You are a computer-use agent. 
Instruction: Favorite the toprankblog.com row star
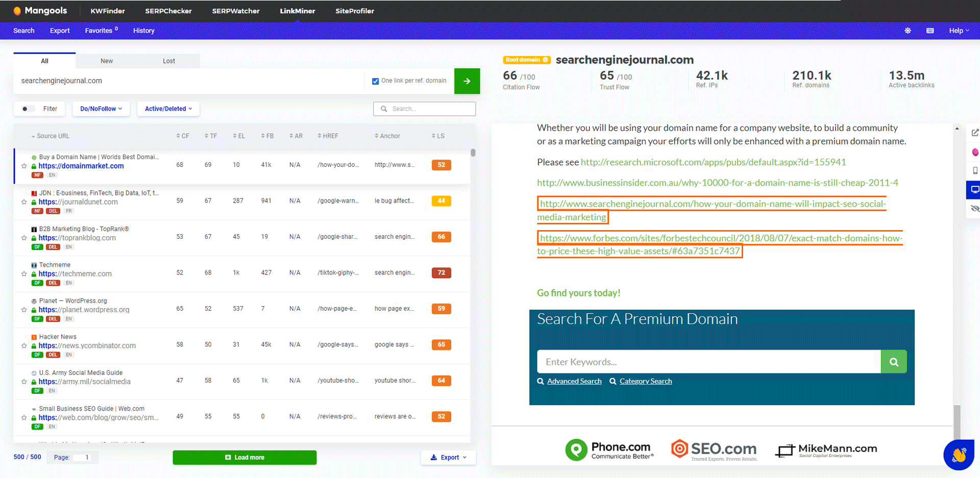[x=24, y=238]
